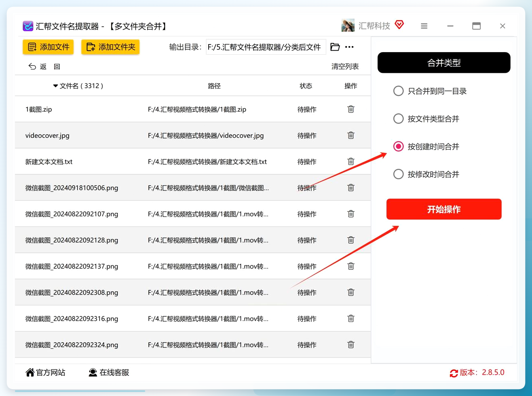Click the 添加文件夹 button
This screenshot has width=532, height=396.
[x=110, y=47]
